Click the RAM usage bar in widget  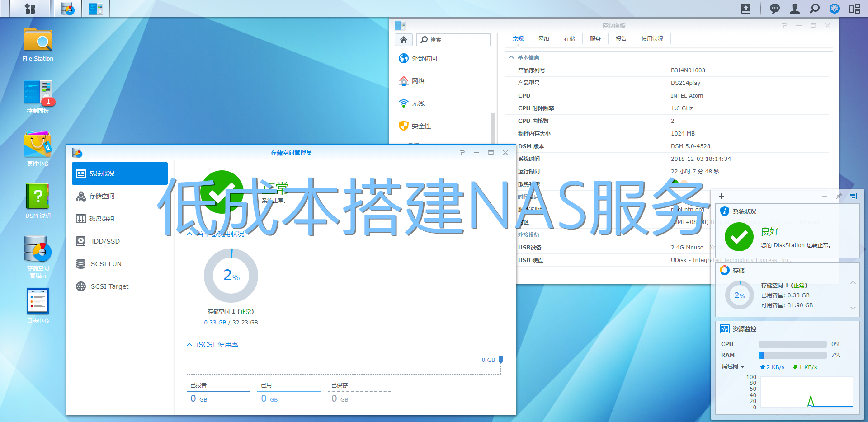tap(793, 355)
